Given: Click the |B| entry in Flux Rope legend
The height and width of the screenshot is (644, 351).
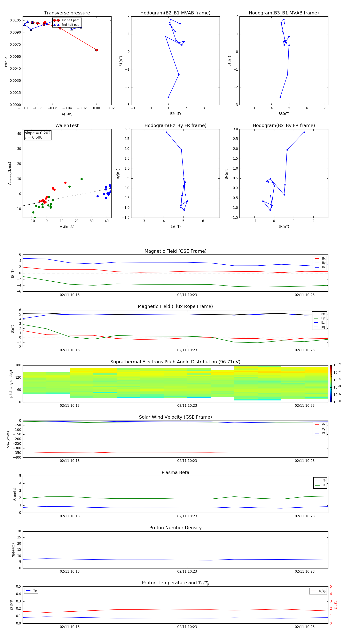Looking at the screenshot, I should pos(320,327).
